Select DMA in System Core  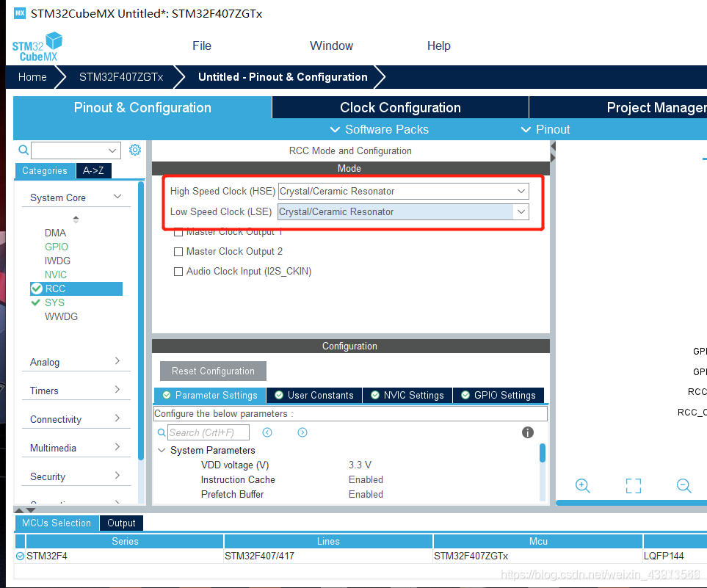(56, 233)
